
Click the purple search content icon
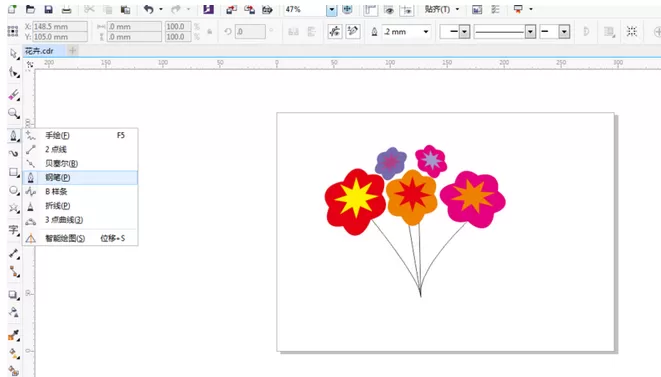[x=208, y=9]
